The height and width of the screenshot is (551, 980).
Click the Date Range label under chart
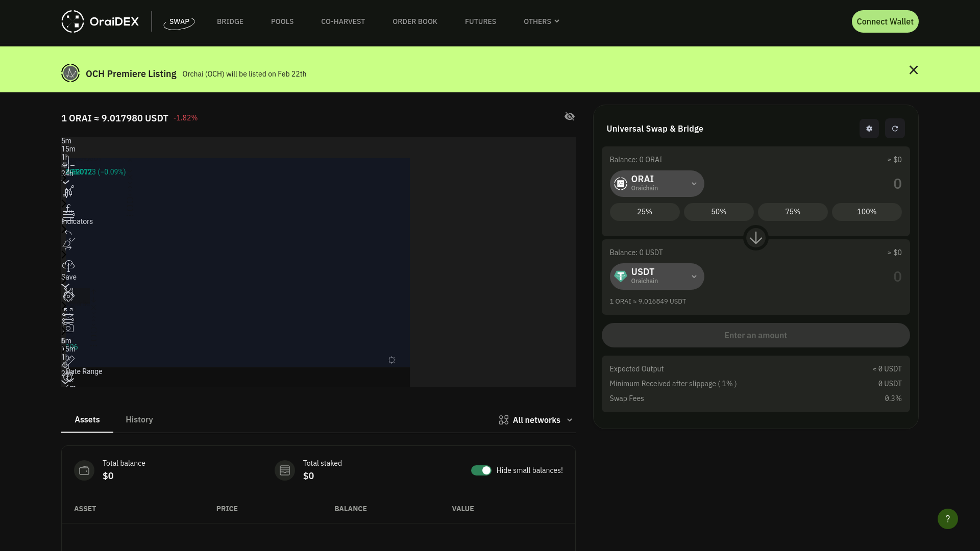point(84,371)
